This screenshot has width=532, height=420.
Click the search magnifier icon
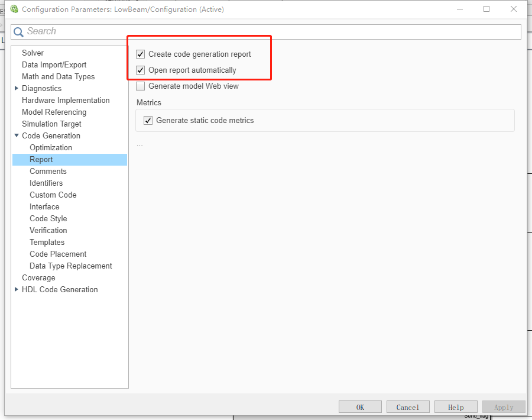[18, 32]
